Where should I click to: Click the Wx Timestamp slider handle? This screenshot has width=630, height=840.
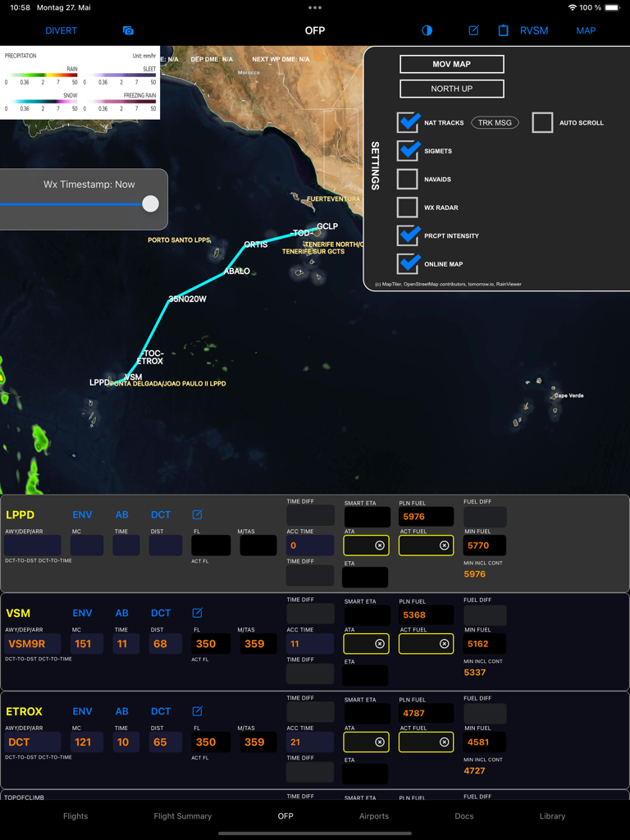[x=150, y=204]
